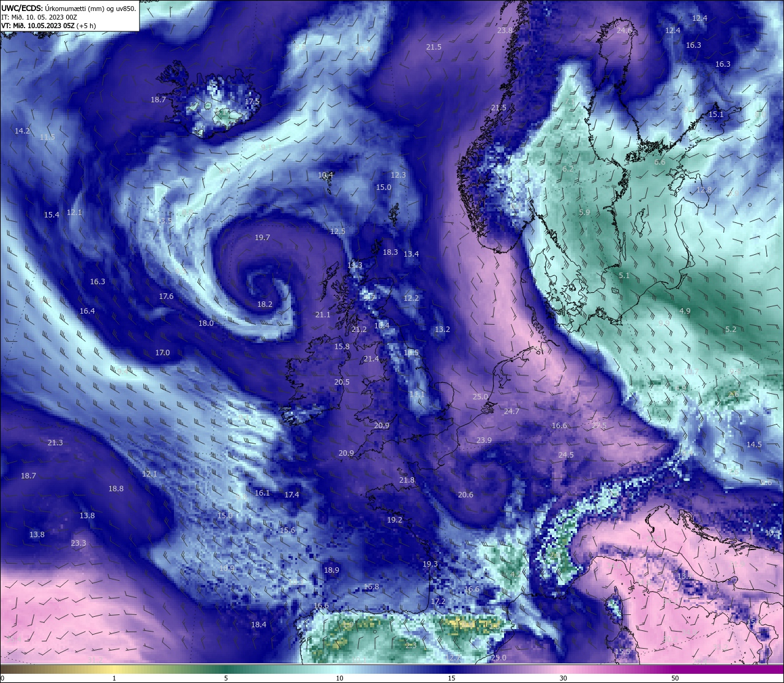Click the map value 6.6
The image size is (784, 683).
(660, 162)
